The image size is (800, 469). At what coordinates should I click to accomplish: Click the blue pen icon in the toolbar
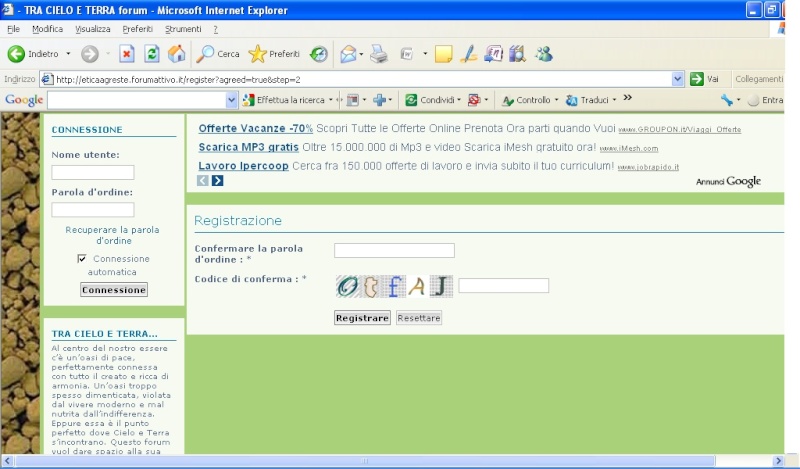point(468,54)
